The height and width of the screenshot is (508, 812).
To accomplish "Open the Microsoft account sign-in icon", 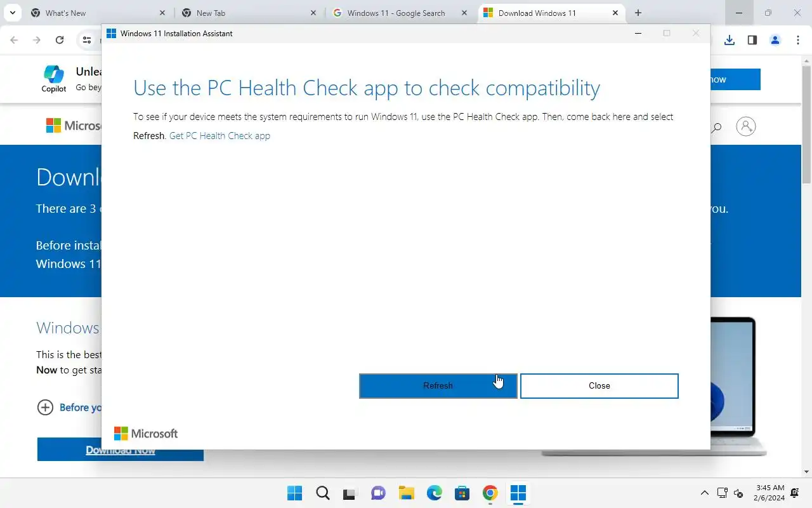I will [746, 126].
